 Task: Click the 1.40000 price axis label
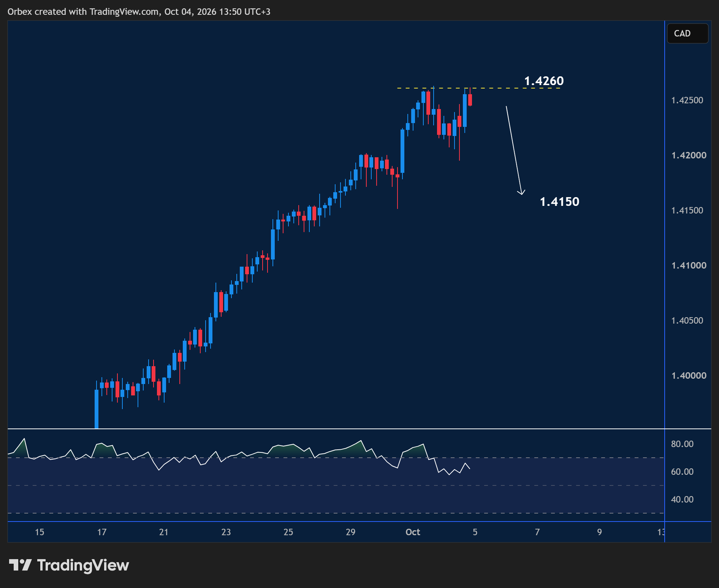click(689, 376)
